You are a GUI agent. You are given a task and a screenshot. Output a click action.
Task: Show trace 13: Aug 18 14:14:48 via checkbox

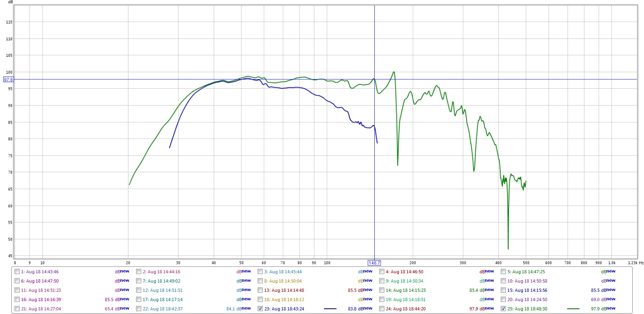[x=260, y=290]
